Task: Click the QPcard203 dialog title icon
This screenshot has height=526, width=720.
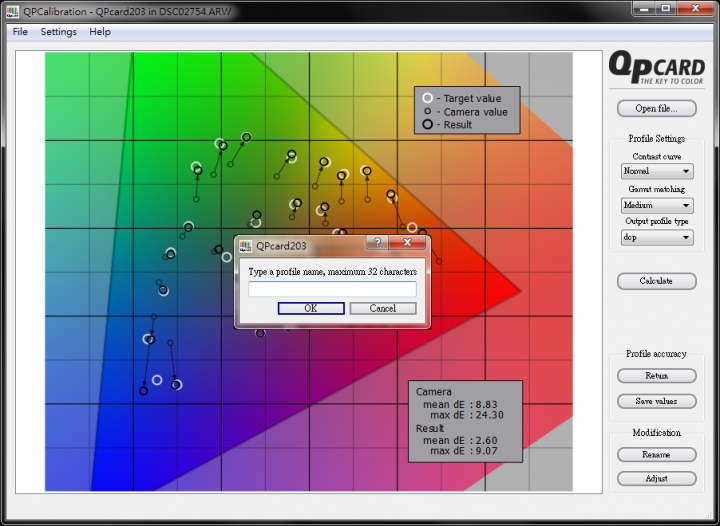Action: tap(245, 246)
